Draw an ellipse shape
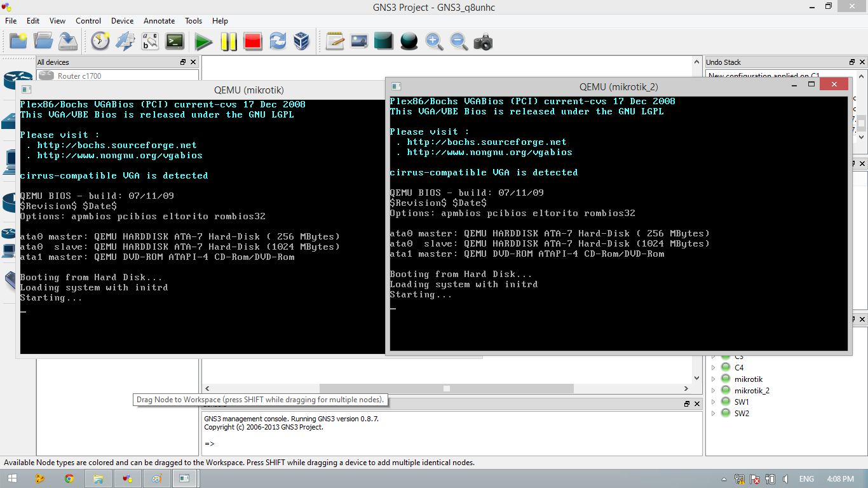 click(409, 41)
